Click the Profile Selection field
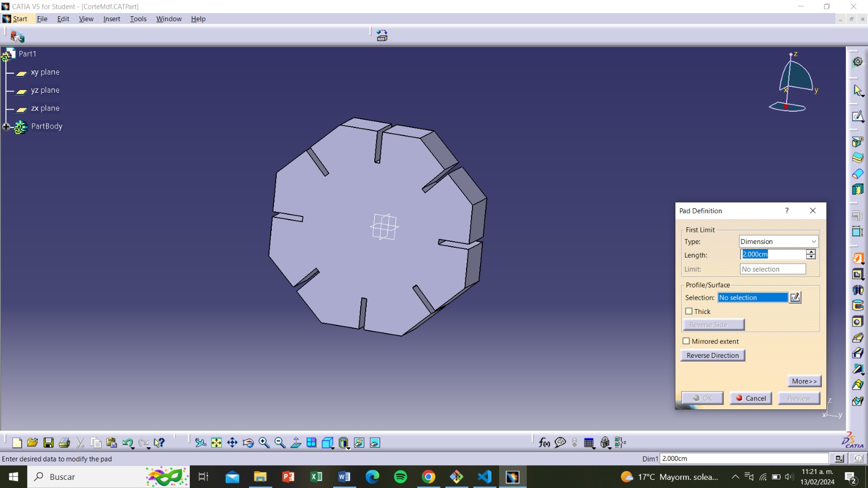868x488 pixels. click(x=753, y=298)
